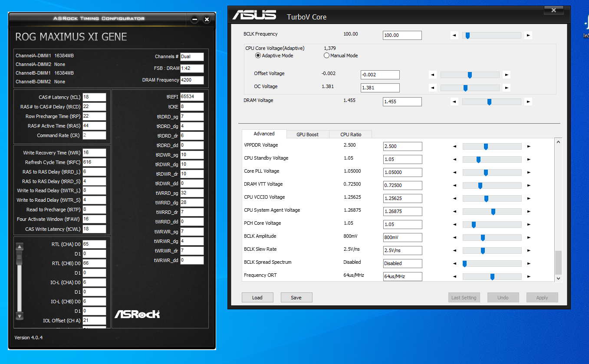Open the CPU Ratio tab
This screenshot has height=364, width=589.
(x=351, y=134)
